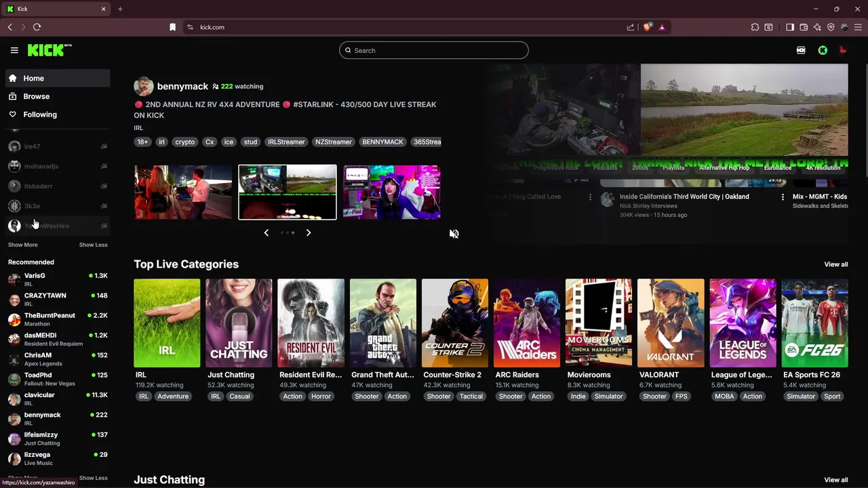
Task: Click the Kick logo
Action: point(50,50)
